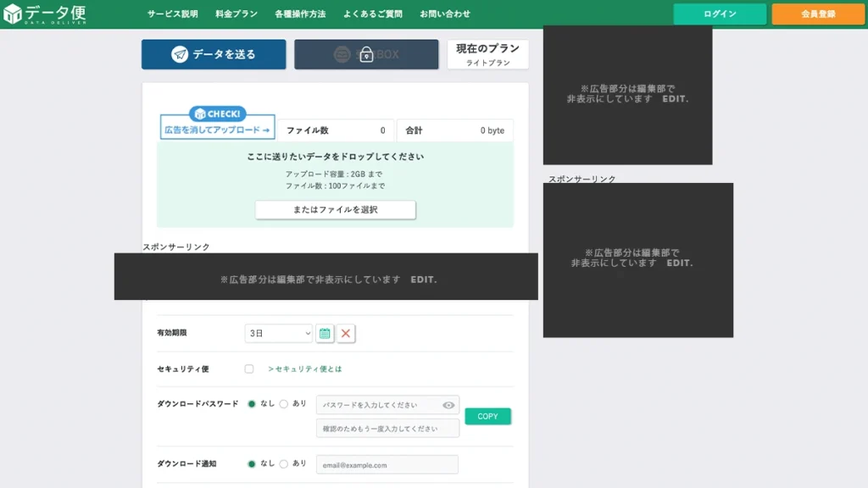This screenshot has height=488, width=868.
Task: Open the 有効期限 3日 dropdown
Action: 278,334
